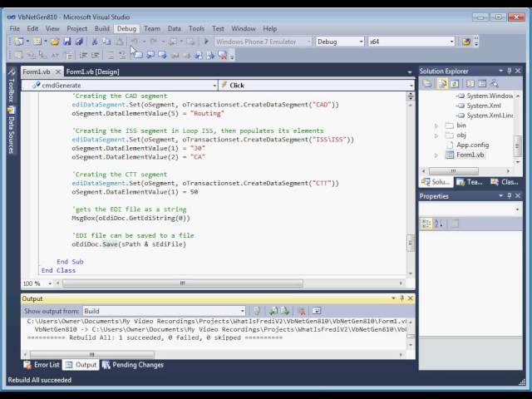Image resolution: width=532 pixels, height=399 pixels.
Task: Click the Clear All Bookmarks icon
Action: (223, 55)
